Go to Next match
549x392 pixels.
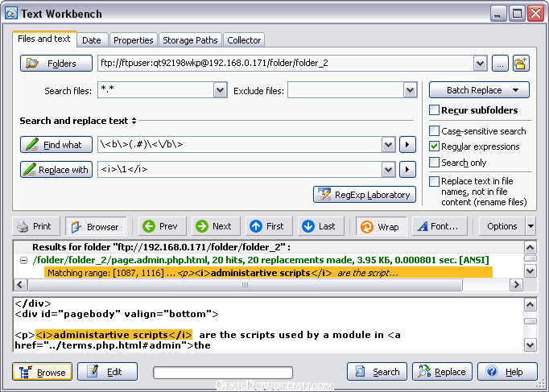[x=216, y=226]
